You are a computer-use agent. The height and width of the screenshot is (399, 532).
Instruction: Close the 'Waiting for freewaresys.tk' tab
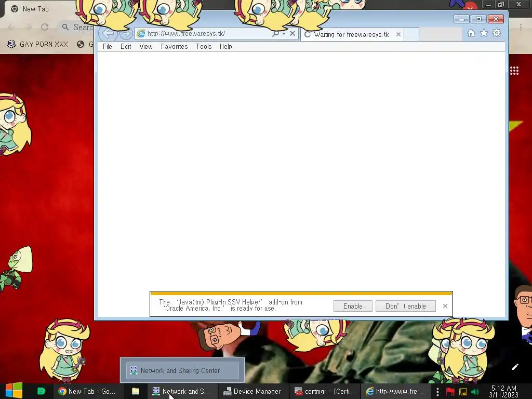(x=398, y=34)
